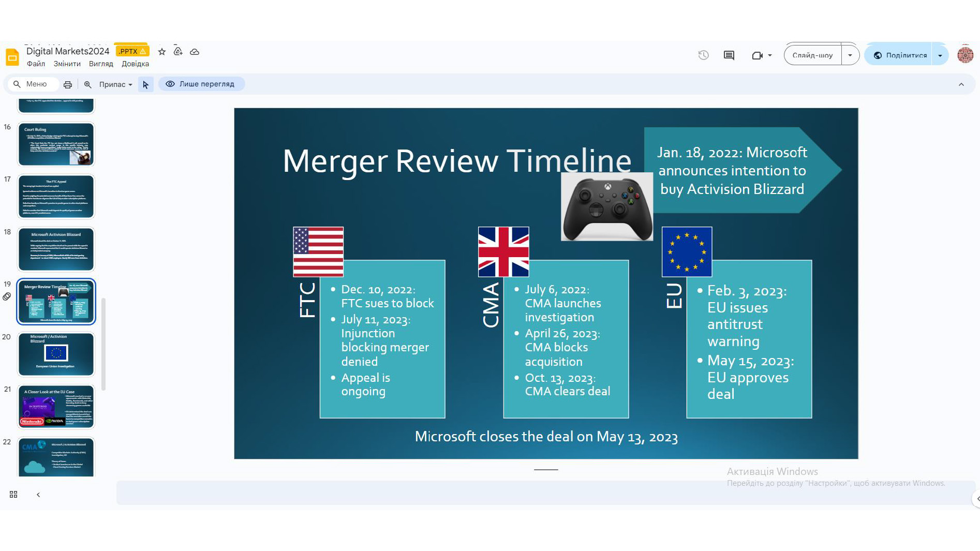The height and width of the screenshot is (551, 980).
Task: Click the zoom magnifier icon
Action: [x=88, y=84]
